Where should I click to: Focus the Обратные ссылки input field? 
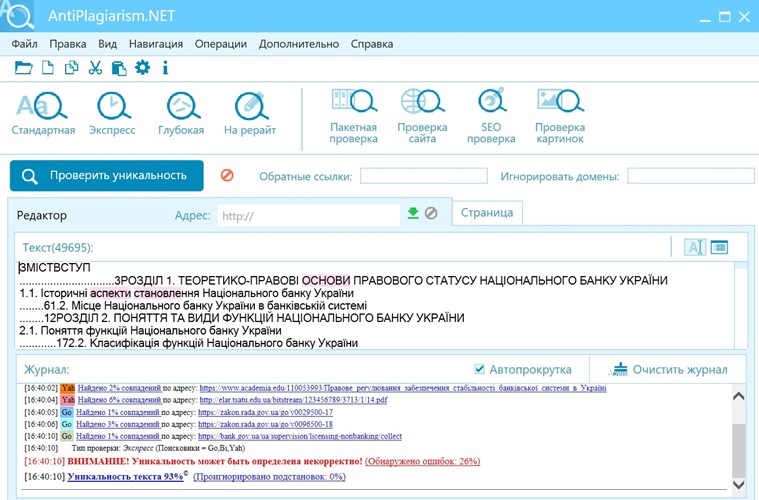pyautogui.click(x=424, y=176)
